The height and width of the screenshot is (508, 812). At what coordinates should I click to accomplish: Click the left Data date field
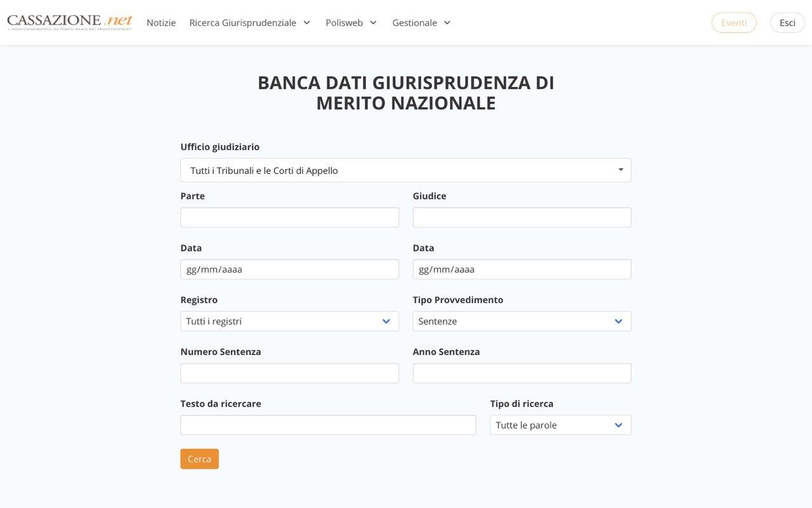[290, 269]
